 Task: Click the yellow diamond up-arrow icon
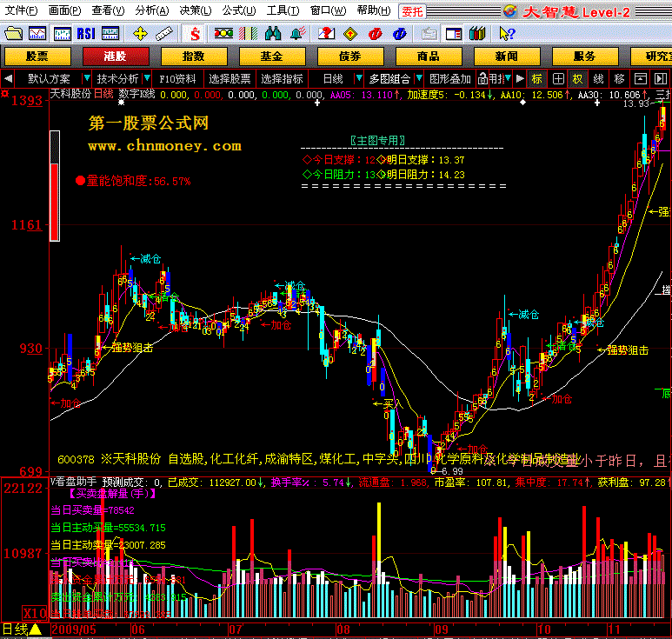(x=350, y=33)
